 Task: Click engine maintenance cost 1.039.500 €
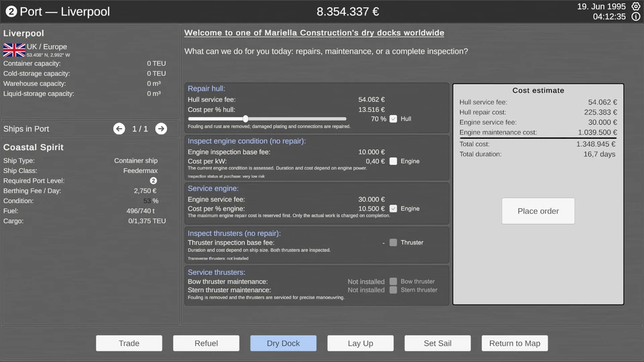tap(597, 133)
